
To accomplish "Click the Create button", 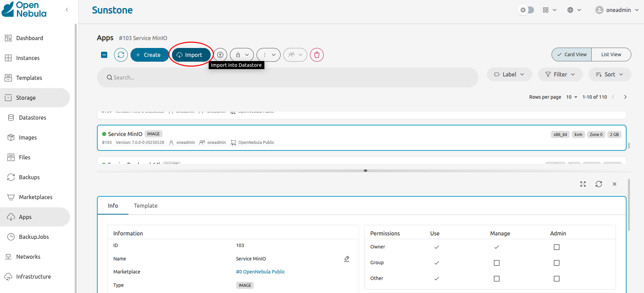I will pyautogui.click(x=149, y=55).
